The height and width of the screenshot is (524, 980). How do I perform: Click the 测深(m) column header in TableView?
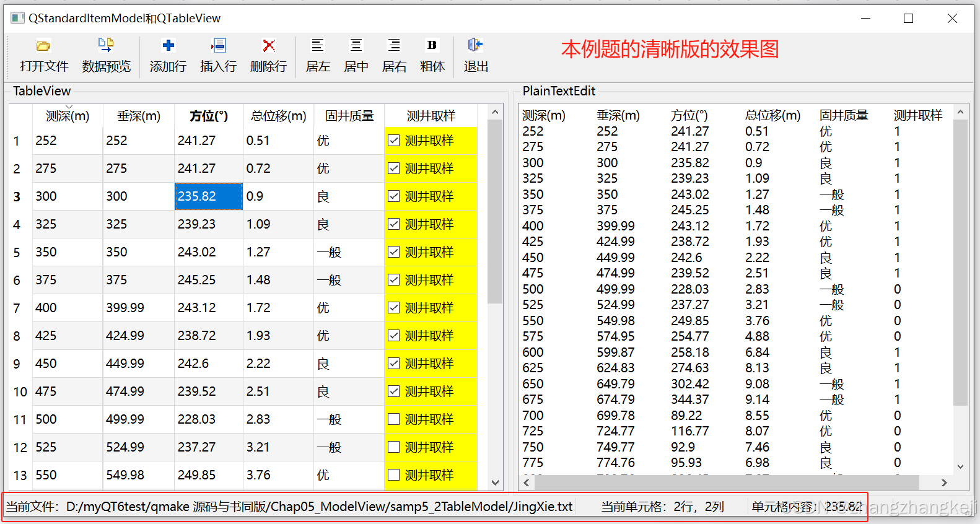(68, 116)
